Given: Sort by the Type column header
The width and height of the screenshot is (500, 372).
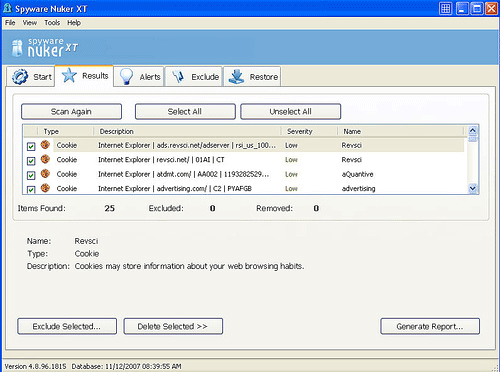Looking at the screenshot, I should (65, 131).
